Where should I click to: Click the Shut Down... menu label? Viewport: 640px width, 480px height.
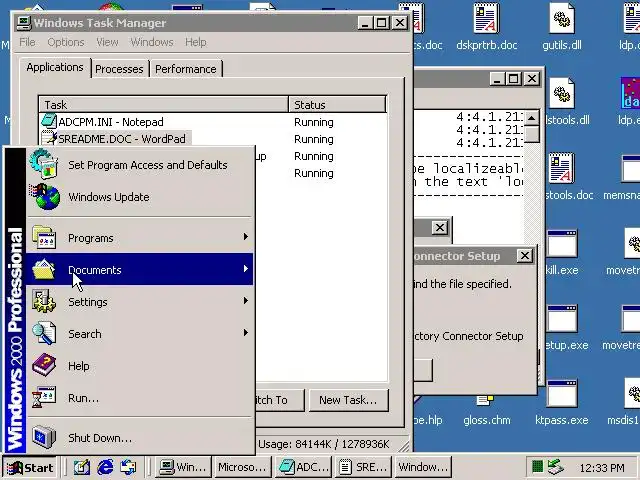[x=100, y=438]
